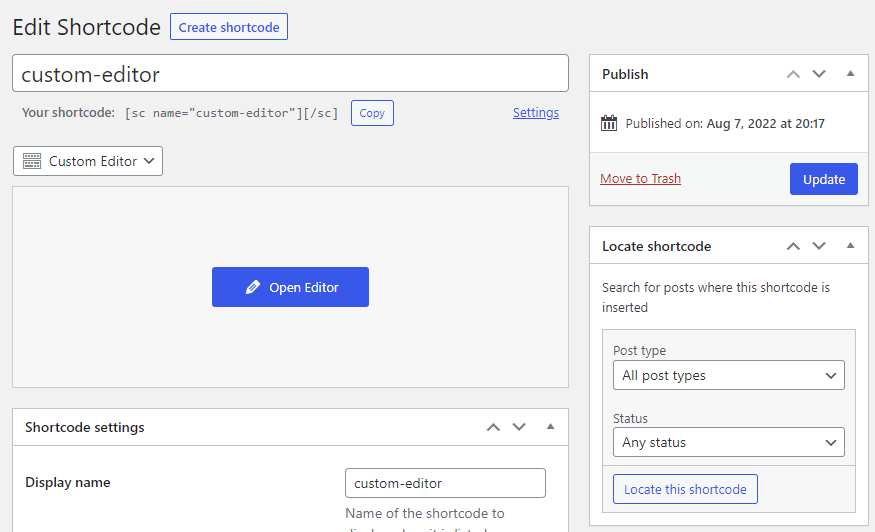Click the Create shortcode button
The height and width of the screenshot is (532, 875).
pos(229,27)
